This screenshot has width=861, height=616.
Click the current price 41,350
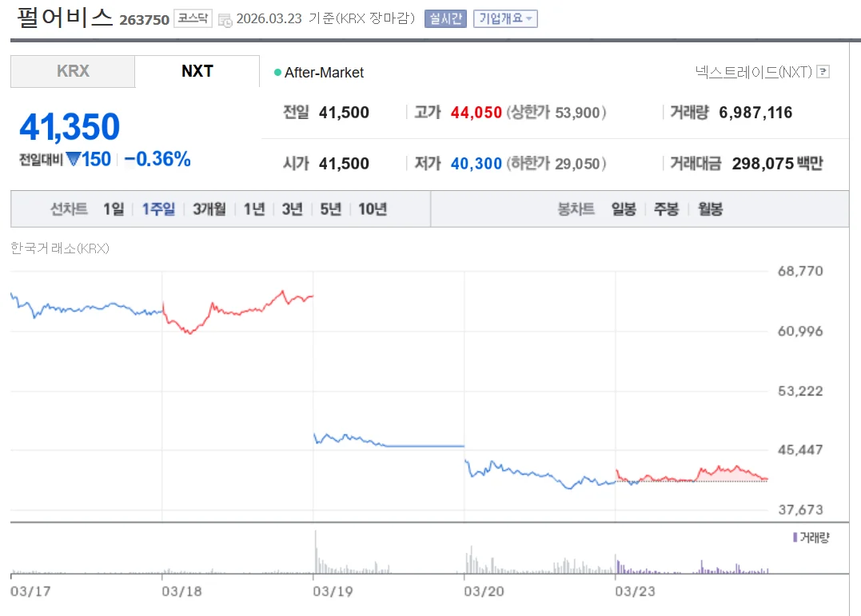click(70, 126)
